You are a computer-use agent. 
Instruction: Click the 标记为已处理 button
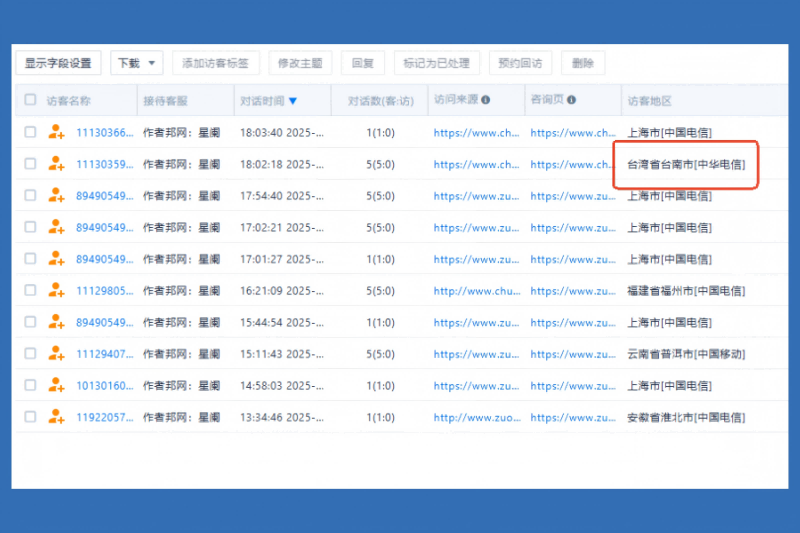(x=436, y=63)
